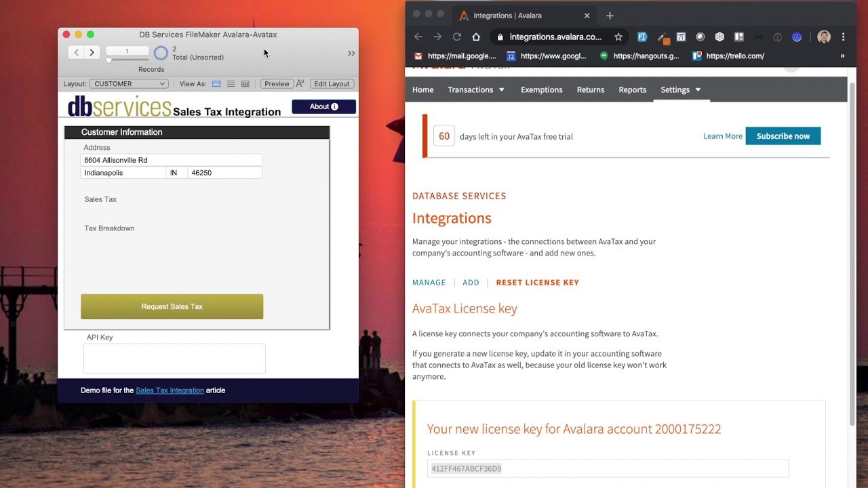The width and height of the screenshot is (868, 488).
Task: Click the API Key text field
Action: click(x=174, y=358)
